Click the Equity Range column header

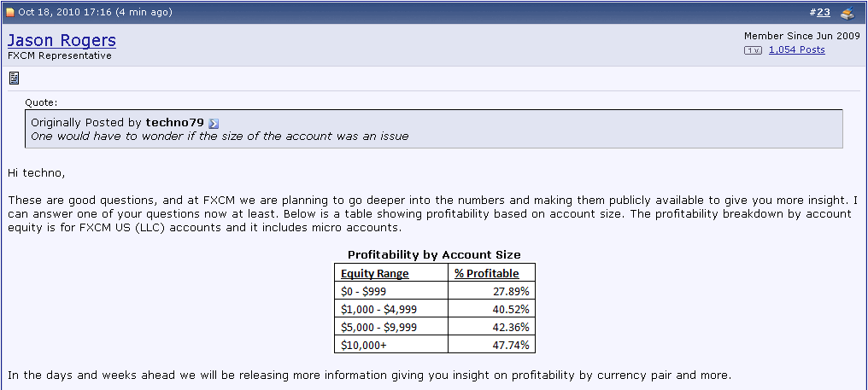point(374,274)
